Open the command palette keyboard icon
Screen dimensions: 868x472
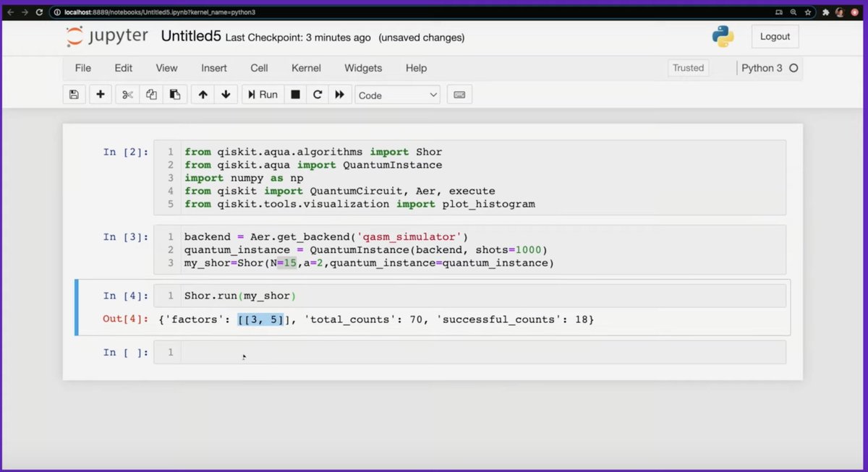[459, 95]
